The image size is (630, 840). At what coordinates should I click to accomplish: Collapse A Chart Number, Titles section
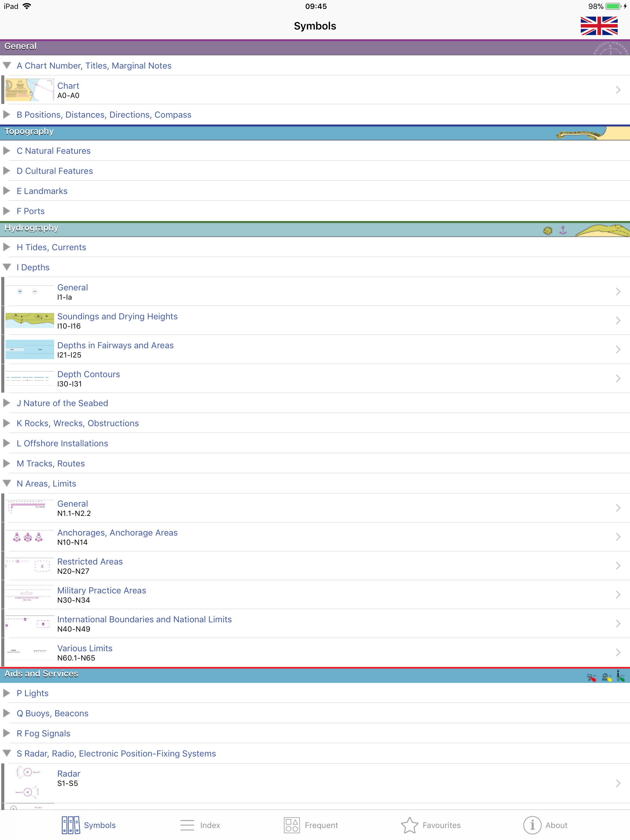pyautogui.click(x=7, y=66)
